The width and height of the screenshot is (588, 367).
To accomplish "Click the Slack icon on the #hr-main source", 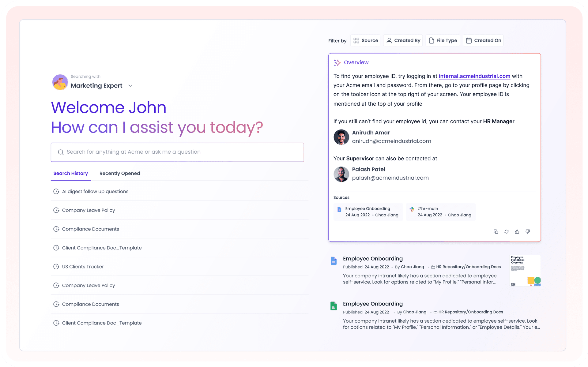I will 412,209.
